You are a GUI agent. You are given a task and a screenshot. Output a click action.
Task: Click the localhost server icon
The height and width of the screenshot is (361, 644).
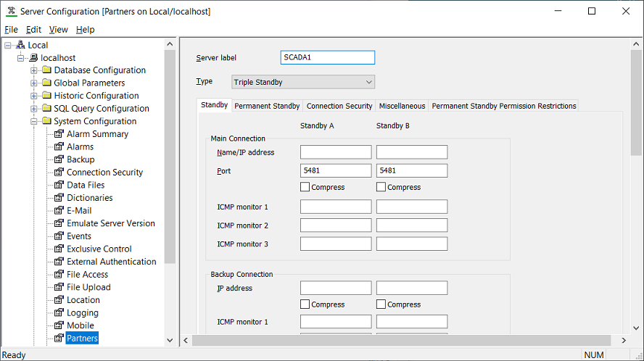[33, 58]
